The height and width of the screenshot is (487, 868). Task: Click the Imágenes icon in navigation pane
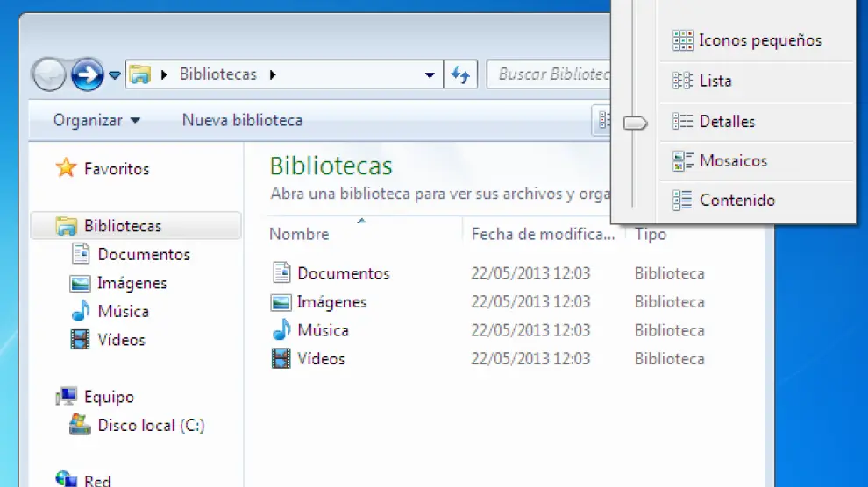coord(81,283)
